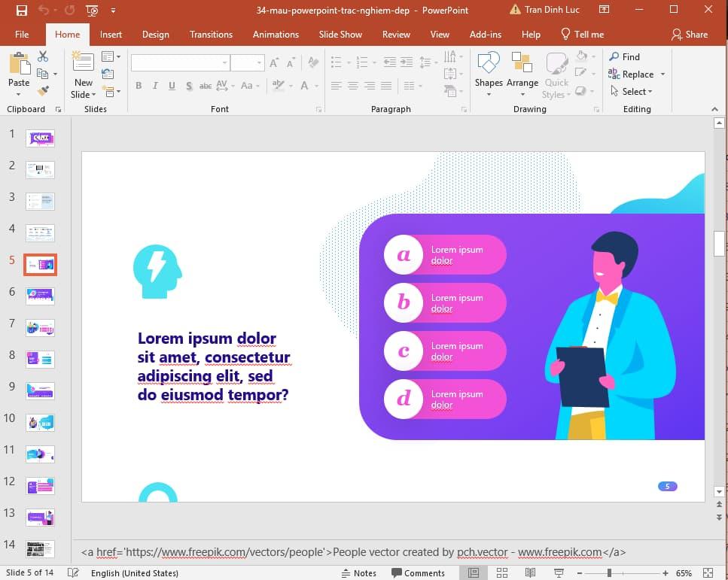Toggle center paragraph alignment

353,85
